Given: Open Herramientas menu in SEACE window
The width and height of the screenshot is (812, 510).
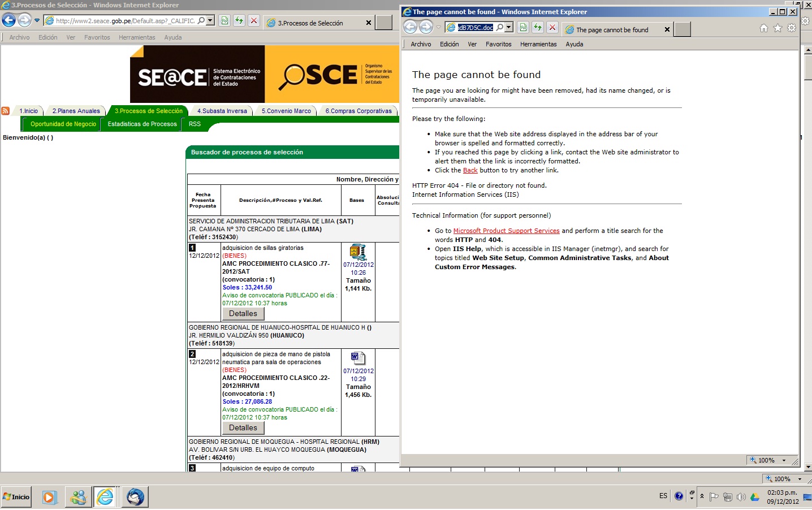Looking at the screenshot, I should click(137, 37).
